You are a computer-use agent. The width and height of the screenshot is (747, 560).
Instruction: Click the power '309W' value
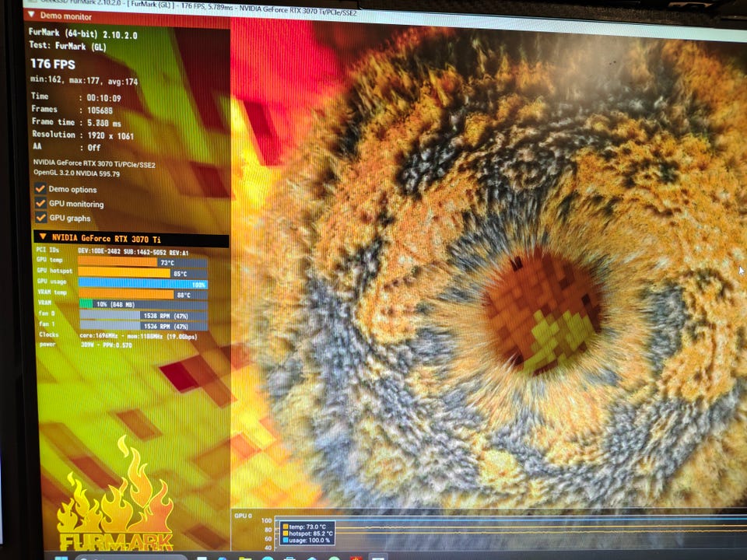click(87, 345)
